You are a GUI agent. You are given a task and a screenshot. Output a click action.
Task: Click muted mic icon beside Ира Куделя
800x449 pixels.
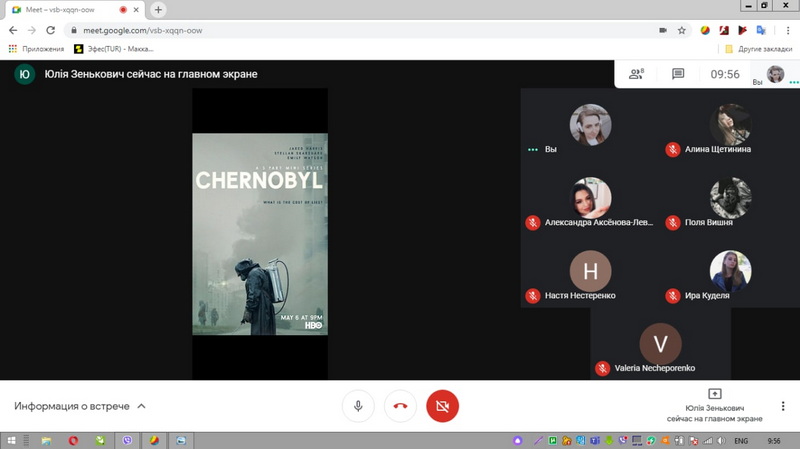tap(672, 296)
